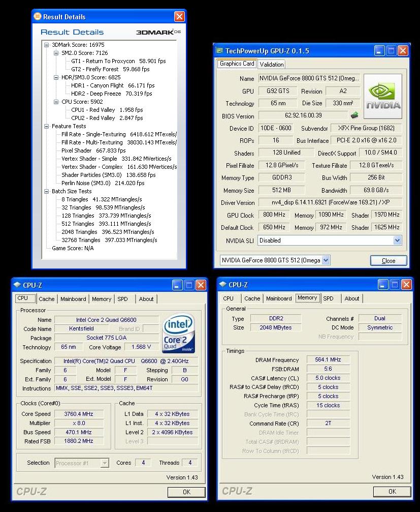This screenshot has width=420, height=512.
Task: Open the Processor #1 selection dropdown
Action: coord(104,463)
